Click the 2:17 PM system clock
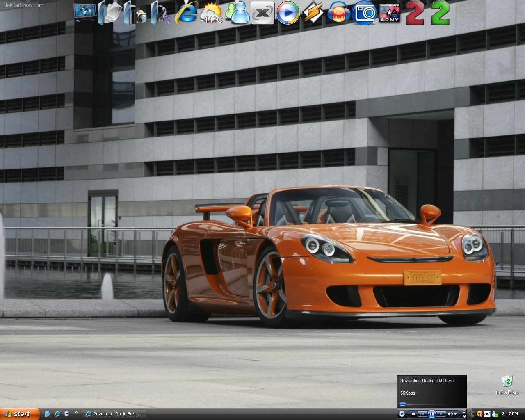This screenshot has height=420, width=525. pos(509,414)
